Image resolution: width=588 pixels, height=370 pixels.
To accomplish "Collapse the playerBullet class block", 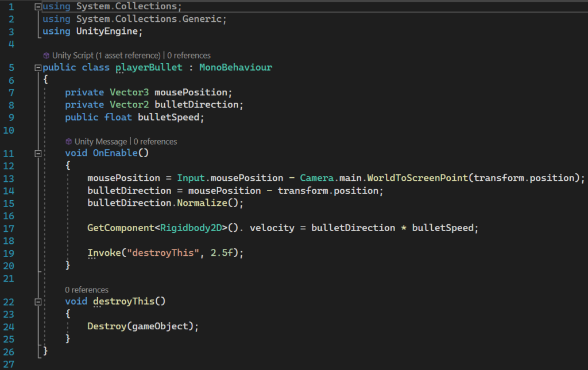I will pos(38,68).
